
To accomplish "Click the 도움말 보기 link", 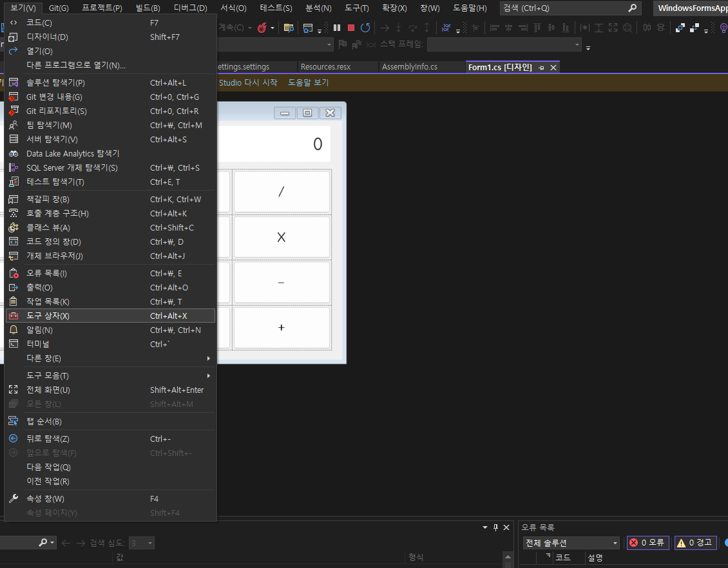I will pos(309,82).
